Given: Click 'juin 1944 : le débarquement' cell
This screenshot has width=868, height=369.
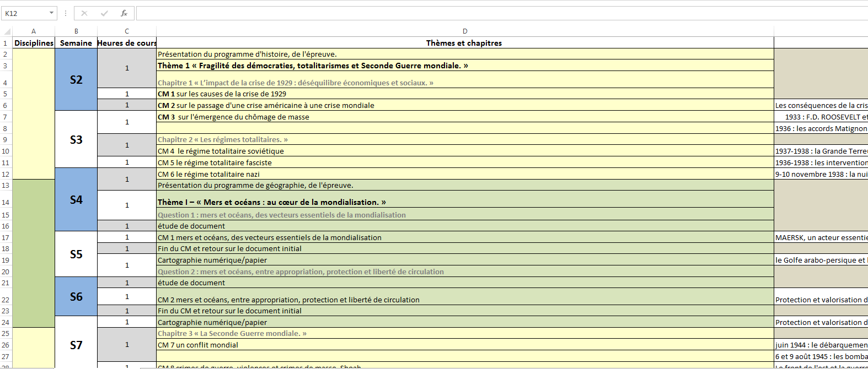Looking at the screenshot, I should click(821, 345).
